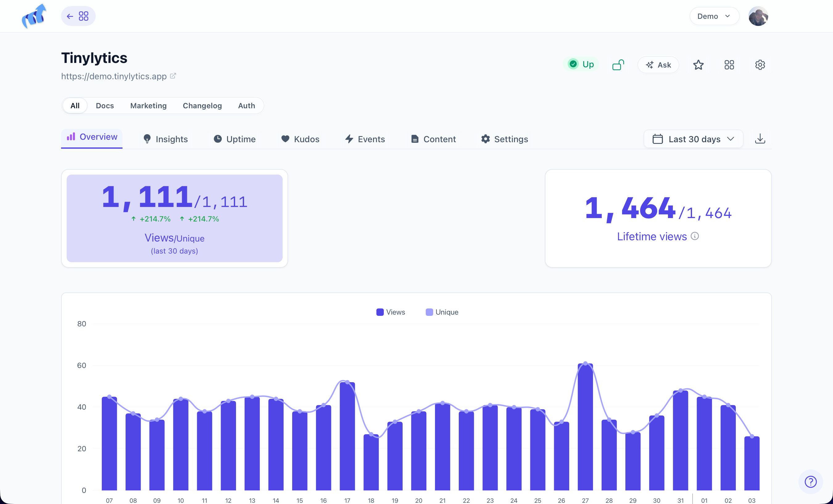Click the external link icon beside URL
The width and height of the screenshot is (833, 504).
[x=173, y=76]
